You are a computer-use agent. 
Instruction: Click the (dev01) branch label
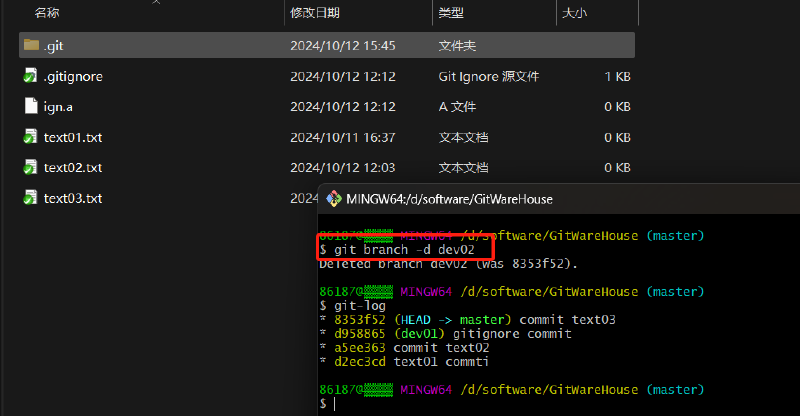pos(419,334)
